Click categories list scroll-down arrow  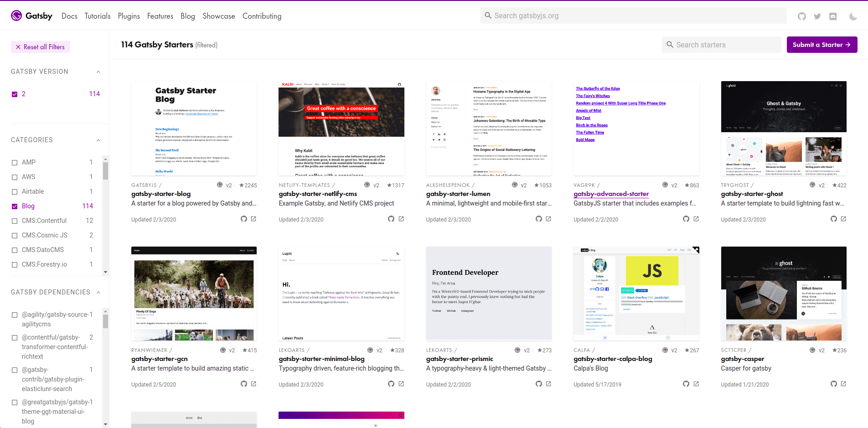[106, 272]
